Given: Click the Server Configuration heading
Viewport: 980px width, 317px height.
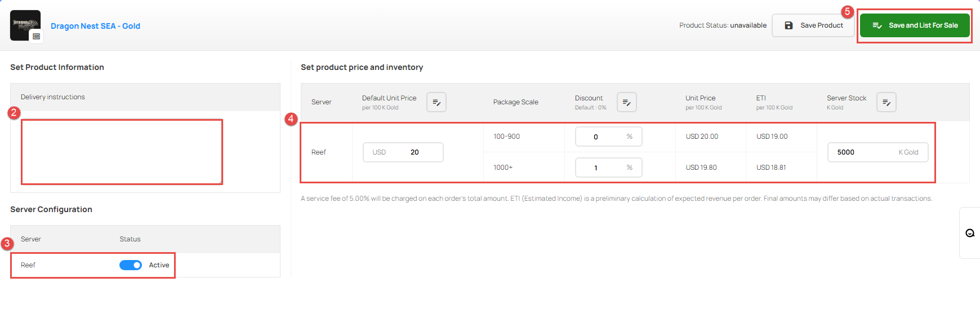Looking at the screenshot, I should [51, 209].
